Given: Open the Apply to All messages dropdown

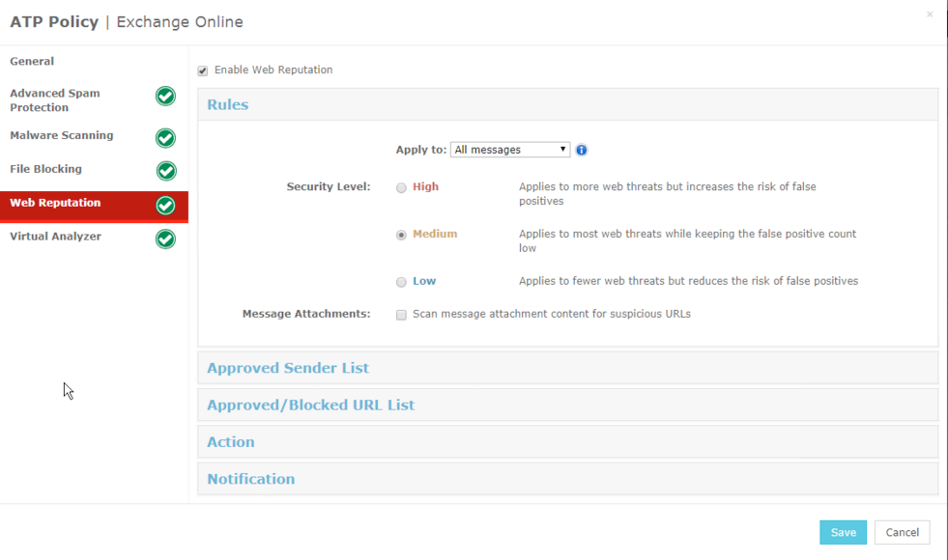Looking at the screenshot, I should coord(510,150).
